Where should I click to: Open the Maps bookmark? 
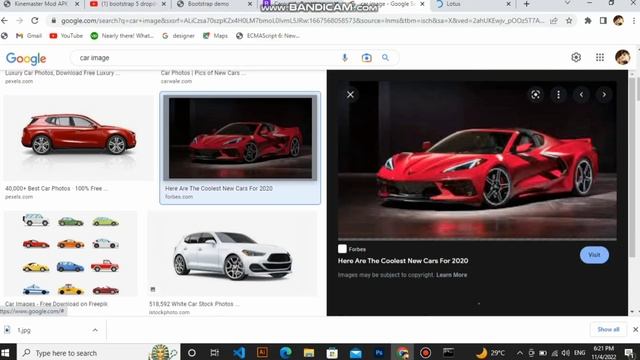pyautogui.click(x=215, y=36)
